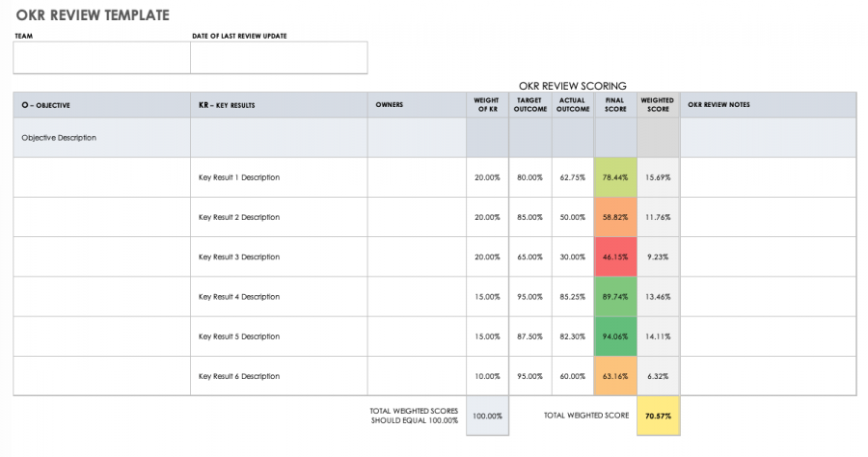Select the Key Result 1 Description cell
The width and height of the screenshot is (868, 457).
(279, 177)
